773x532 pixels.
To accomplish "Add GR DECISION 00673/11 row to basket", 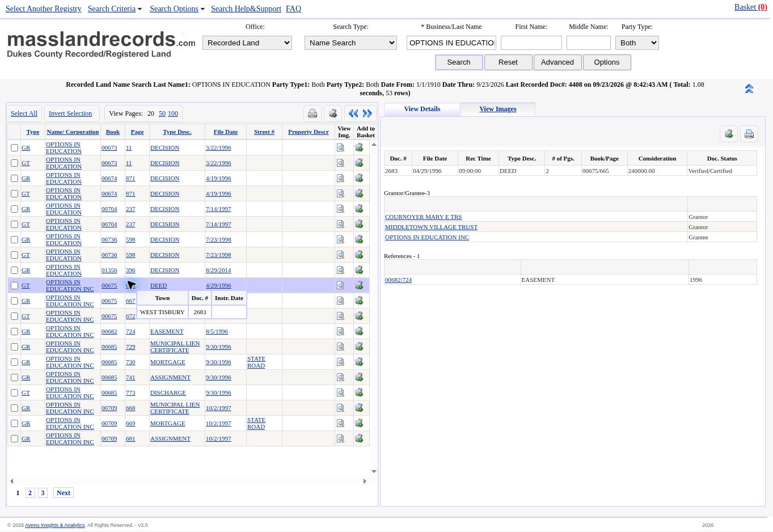I will (x=359, y=147).
